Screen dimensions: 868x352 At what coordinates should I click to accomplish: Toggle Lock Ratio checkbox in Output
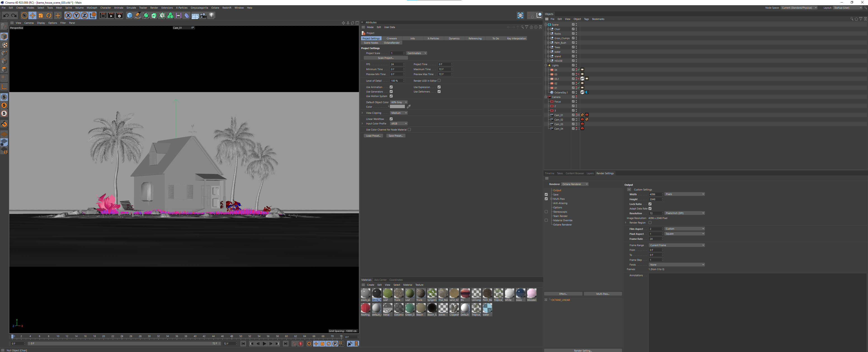click(x=650, y=204)
